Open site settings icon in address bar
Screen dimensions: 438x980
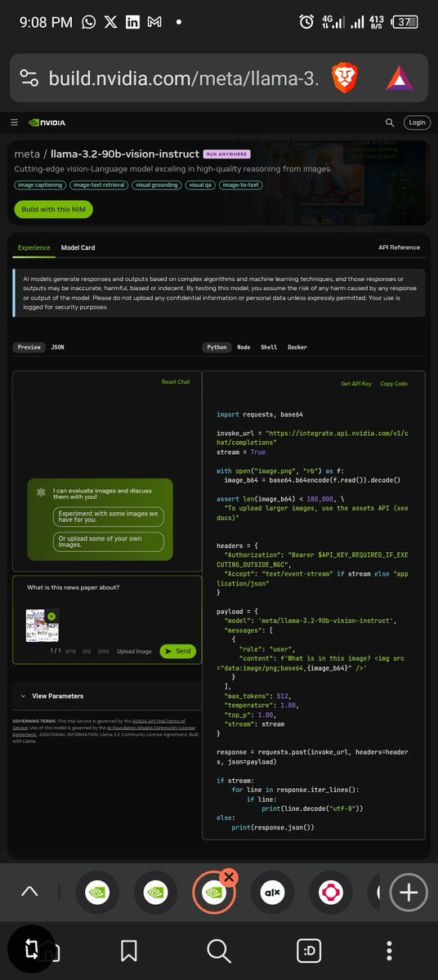coord(29,78)
